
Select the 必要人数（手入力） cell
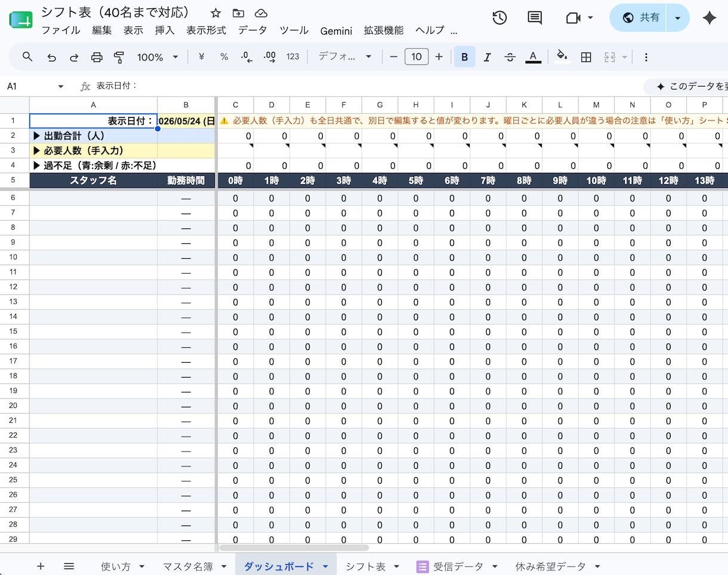click(94, 151)
